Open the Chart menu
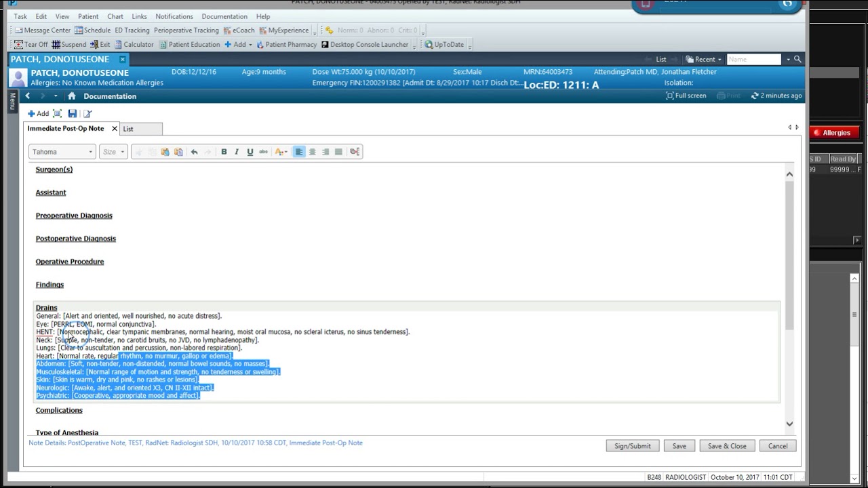 coord(115,16)
